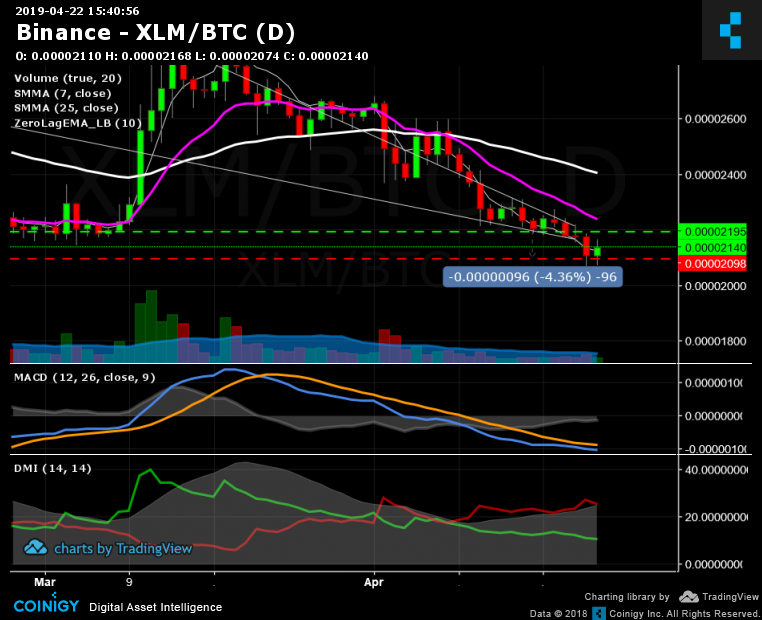Click the 40.0000000 DMI axis label
The width and height of the screenshot is (762, 620).
click(x=715, y=470)
